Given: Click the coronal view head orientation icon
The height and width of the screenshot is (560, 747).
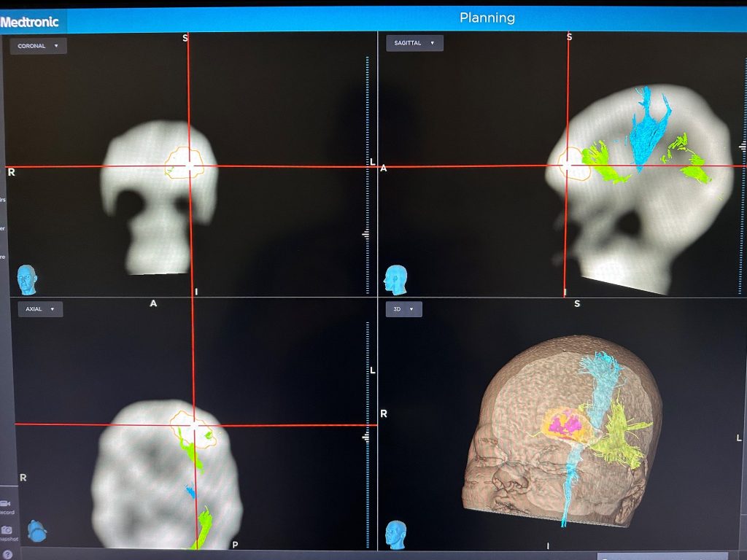Looking at the screenshot, I should 27,279.
